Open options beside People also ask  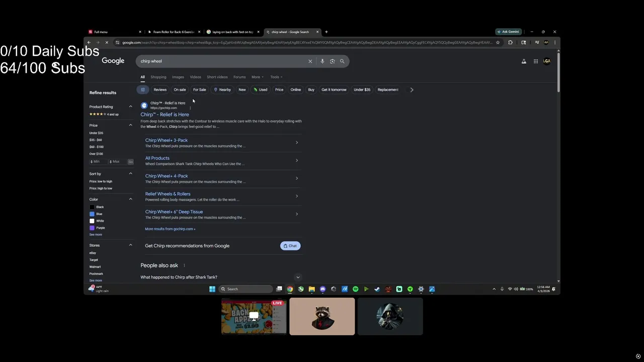click(184, 265)
